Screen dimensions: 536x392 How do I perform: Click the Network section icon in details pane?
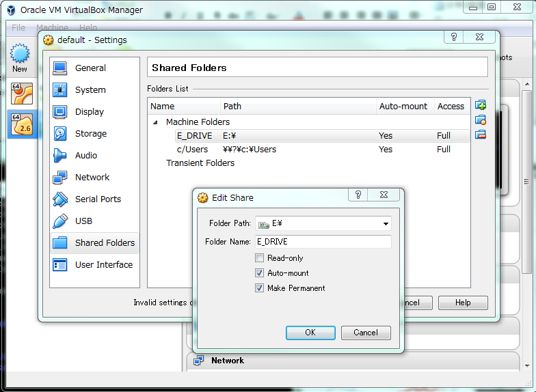click(x=198, y=361)
